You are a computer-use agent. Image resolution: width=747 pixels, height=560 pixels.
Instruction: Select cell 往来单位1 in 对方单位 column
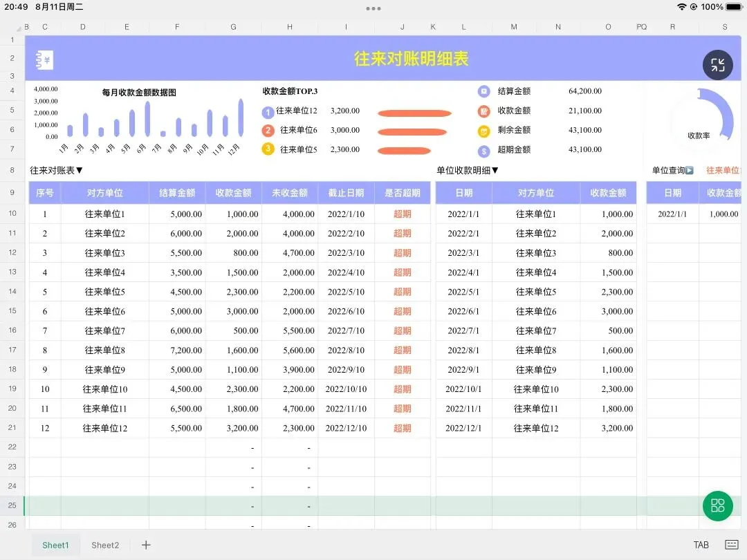point(105,214)
